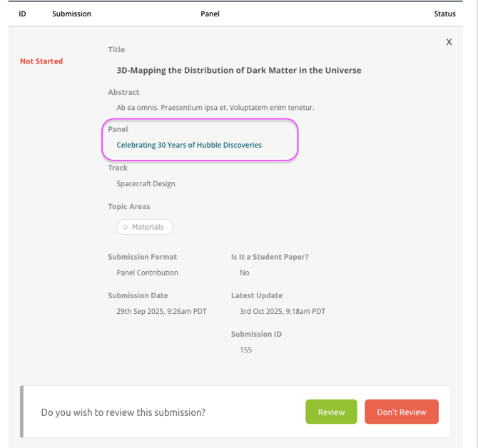Image resolution: width=478 pixels, height=448 pixels.
Task: Click the Spacecraft Design track value
Action: (146, 183)
